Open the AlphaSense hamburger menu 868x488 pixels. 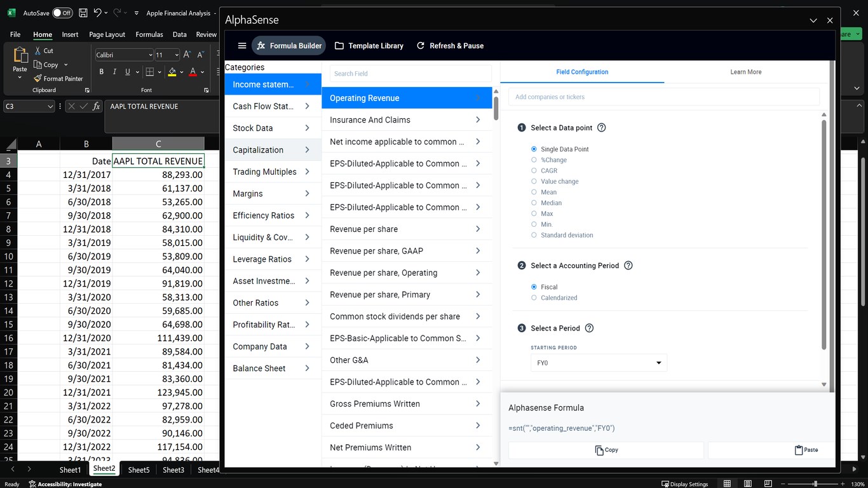tap(241, 46)
